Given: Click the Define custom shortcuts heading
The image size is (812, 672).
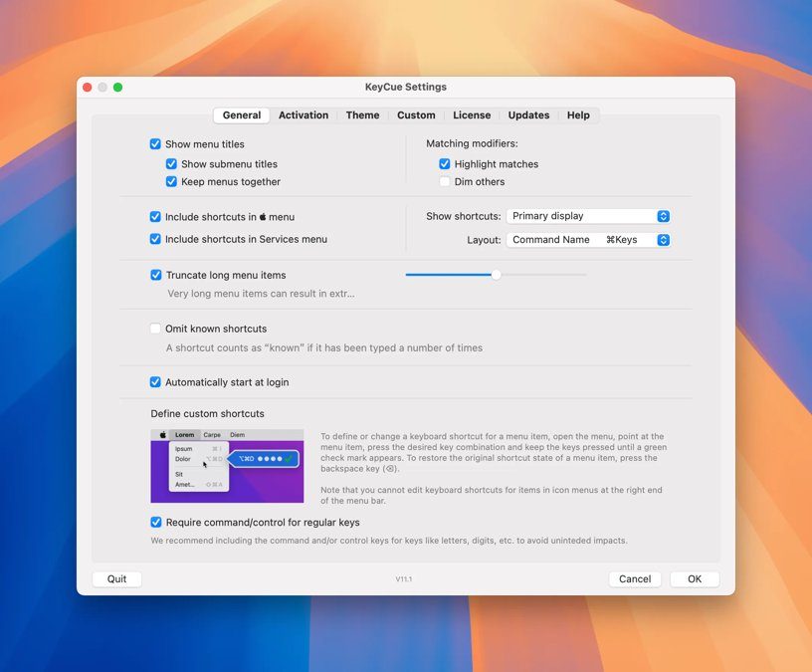Looking at the screenshot, I should 207,413.
